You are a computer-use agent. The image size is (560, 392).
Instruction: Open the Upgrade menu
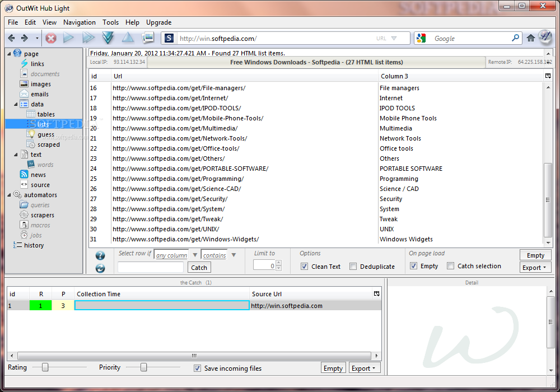pos(158,22)
